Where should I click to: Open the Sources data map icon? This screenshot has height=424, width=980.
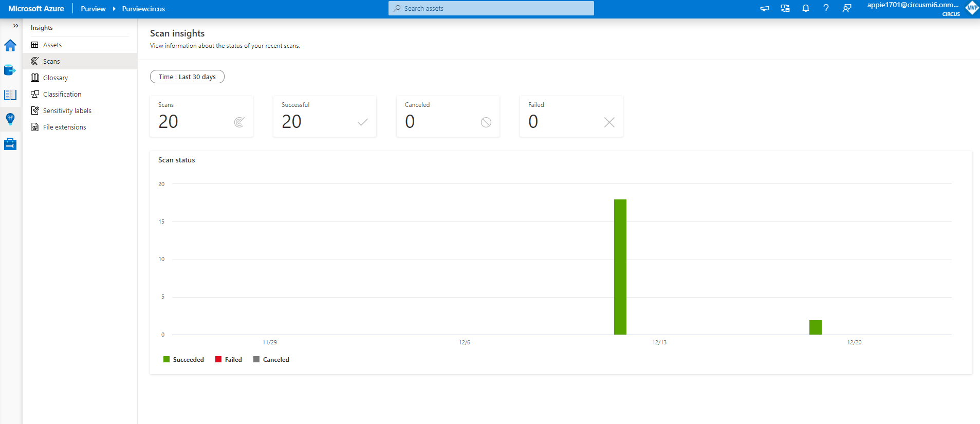click(10, 70)
